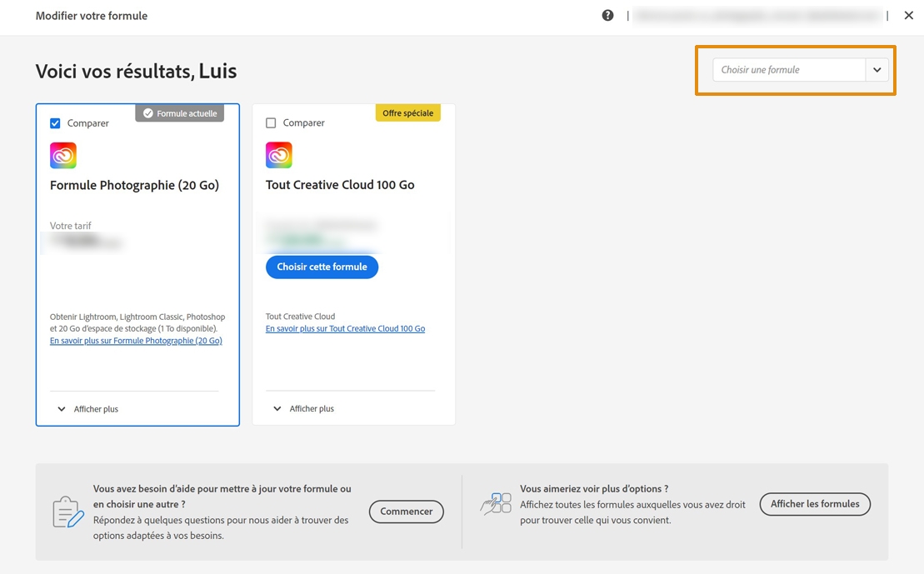This screenshot has height=574, width=924.
Task: Click the clipboard pencil help icon
Action: 67,512
